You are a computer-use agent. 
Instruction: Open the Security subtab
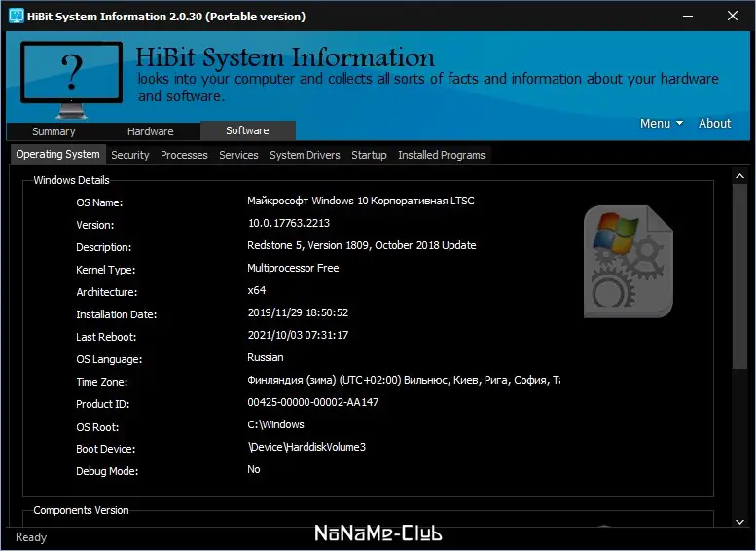click(x=130, y=155)
